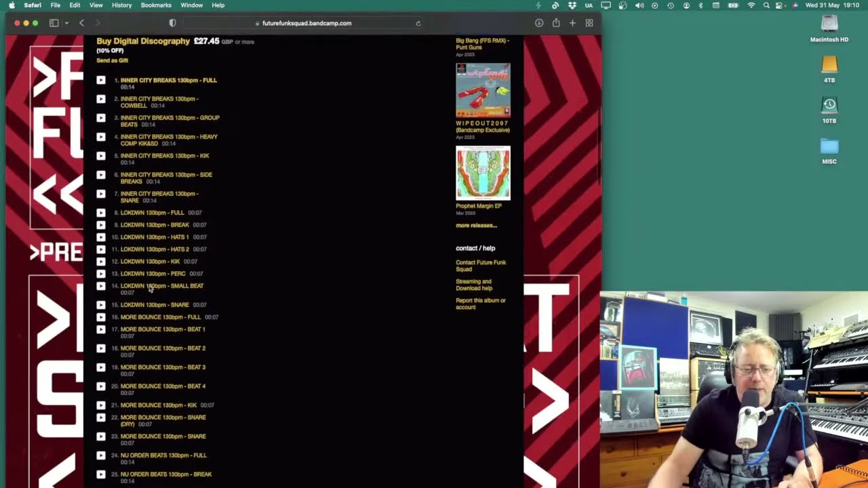Play track 8 LOKDWN 130bpm - FULL
Screen dimensions: 868x488
tap(101, 213)
